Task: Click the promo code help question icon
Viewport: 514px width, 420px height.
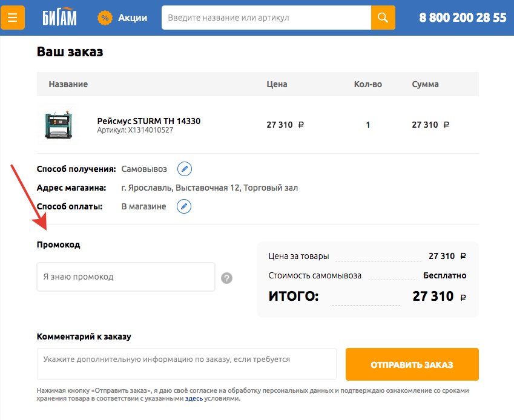Action: click(226, 278)
